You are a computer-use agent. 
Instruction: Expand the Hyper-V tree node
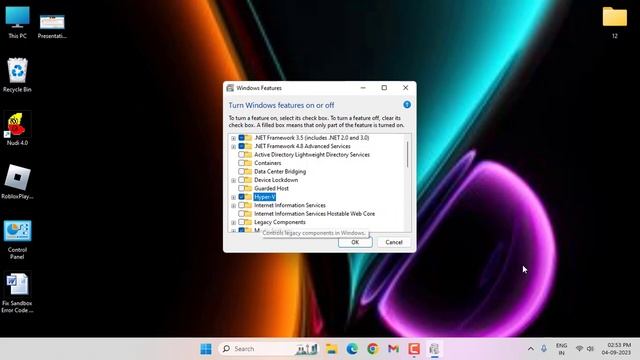tap(233, 198)
